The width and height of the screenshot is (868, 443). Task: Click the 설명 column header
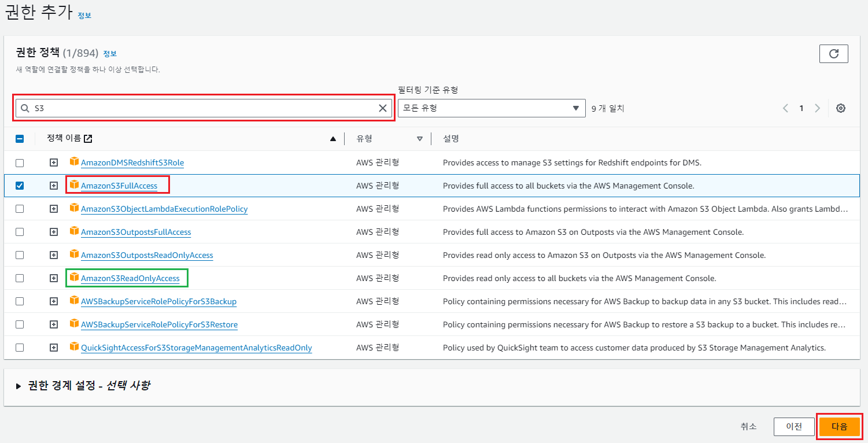(451, 139)
